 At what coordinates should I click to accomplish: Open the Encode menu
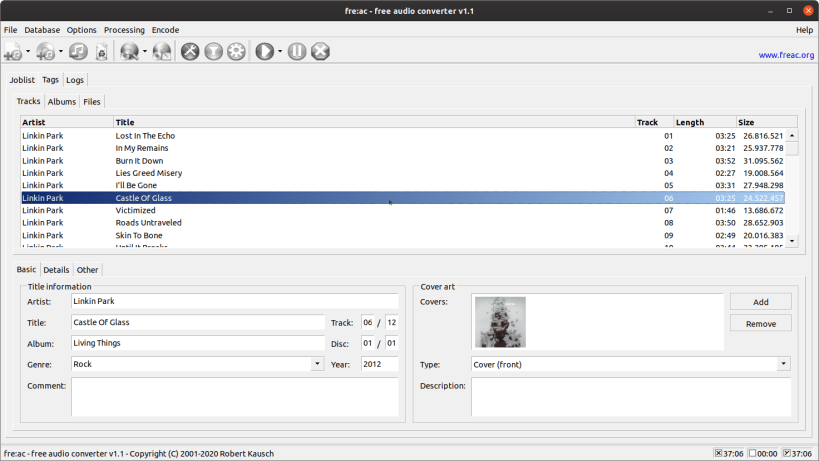[x=165, y=30]
